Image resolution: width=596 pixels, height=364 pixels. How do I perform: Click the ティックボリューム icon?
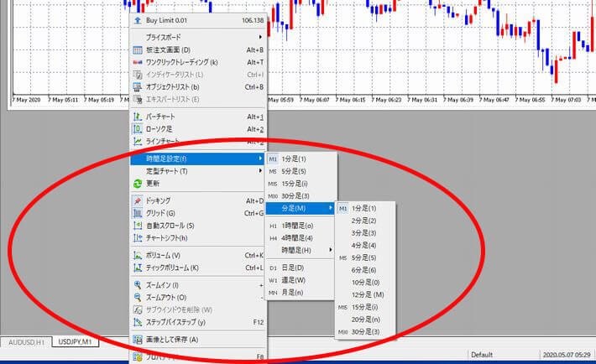tap(138, 268)
